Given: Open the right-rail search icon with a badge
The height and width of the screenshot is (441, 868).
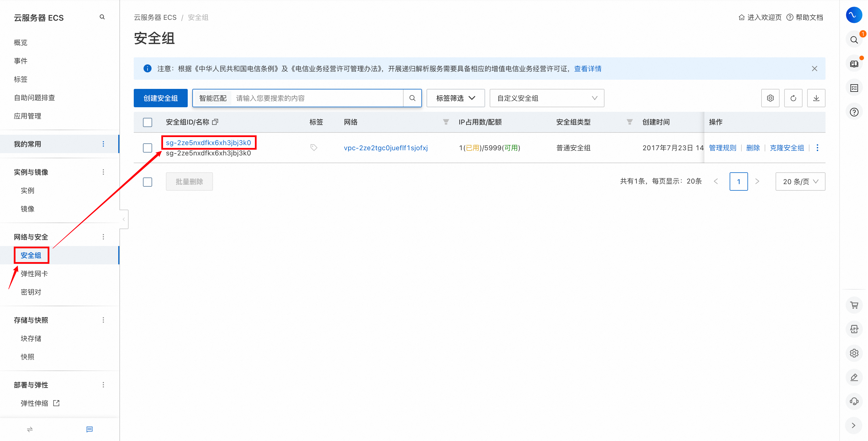Looking at the screenshot, I should (x=854, y=40).
